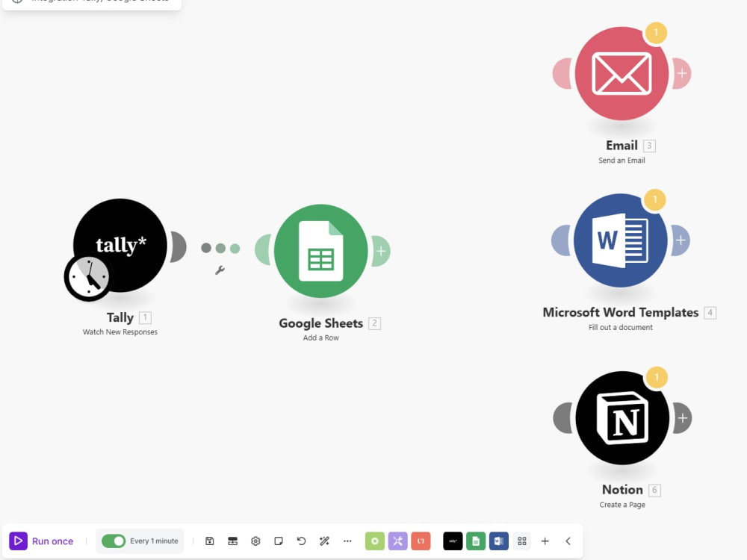
Task: Click the Create a Page text
Action: click(x=622, y=505)
